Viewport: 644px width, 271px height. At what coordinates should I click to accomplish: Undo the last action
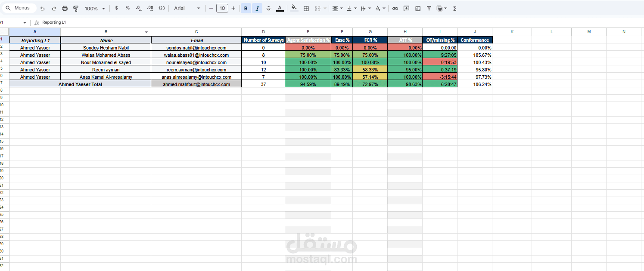[42, 8]
